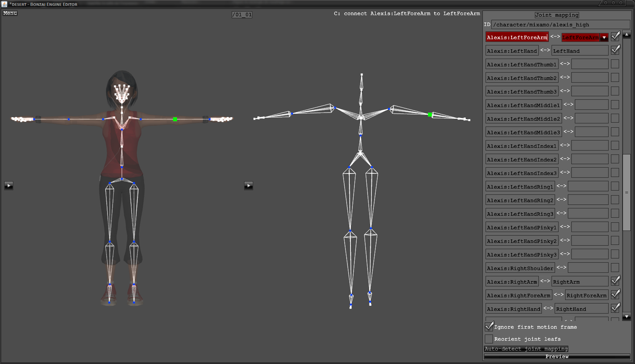Image resolution: width=635 pixels, height=364 pixels.
Task: Click the joint list vertical scrollbar handle
Action: pyautogui.click(x=626, y=192)
